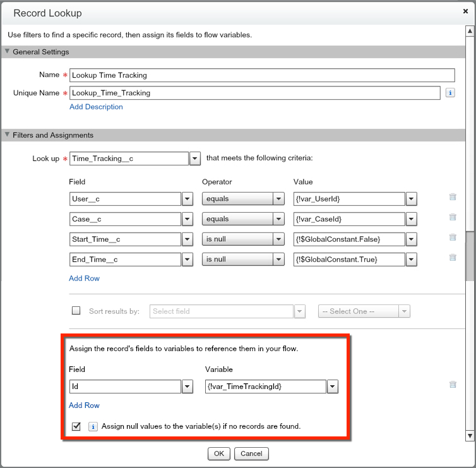Click the Add Description link
This screenshot has height=468, width=476.
pos(96,107)
